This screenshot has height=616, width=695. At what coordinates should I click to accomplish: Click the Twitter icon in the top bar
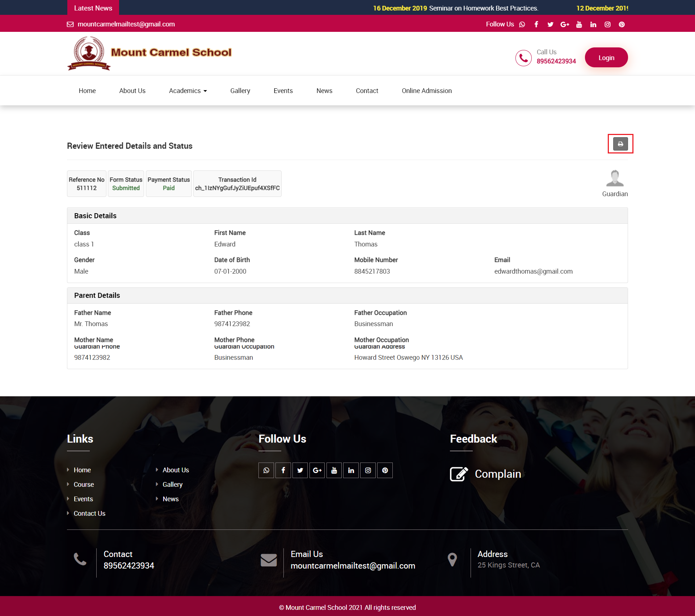click(x=550, y=24)
